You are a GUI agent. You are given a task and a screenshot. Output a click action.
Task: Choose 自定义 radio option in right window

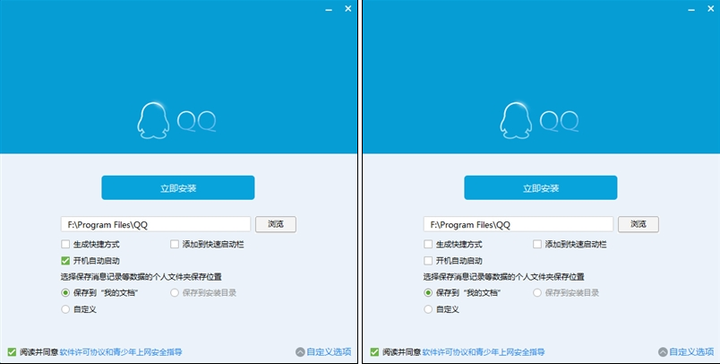pos(428,309)
